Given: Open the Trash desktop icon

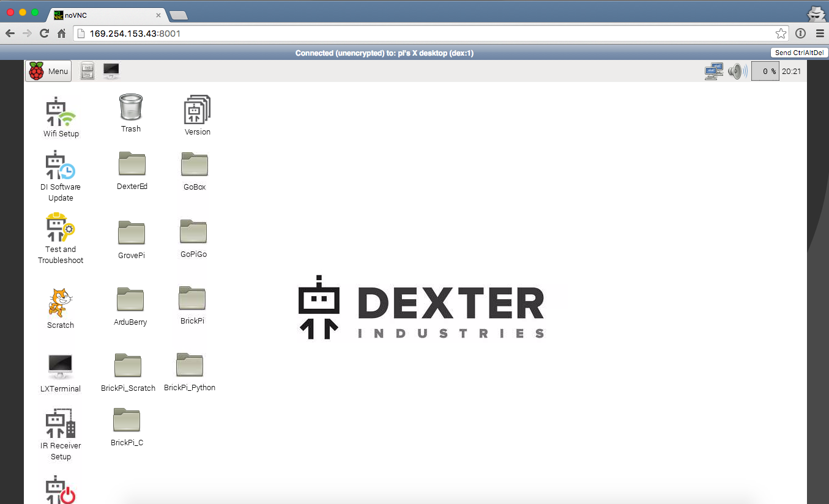Looking at the screenshot, I should point(131,113).
